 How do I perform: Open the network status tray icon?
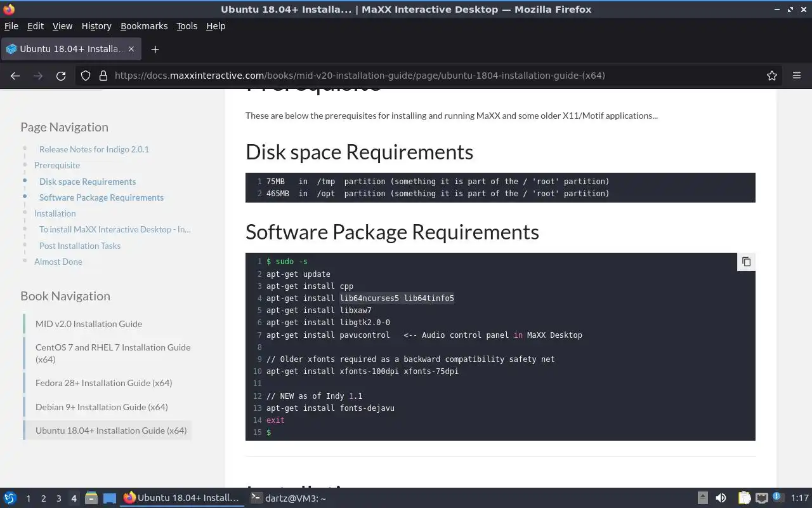click(x=762, y=498)
